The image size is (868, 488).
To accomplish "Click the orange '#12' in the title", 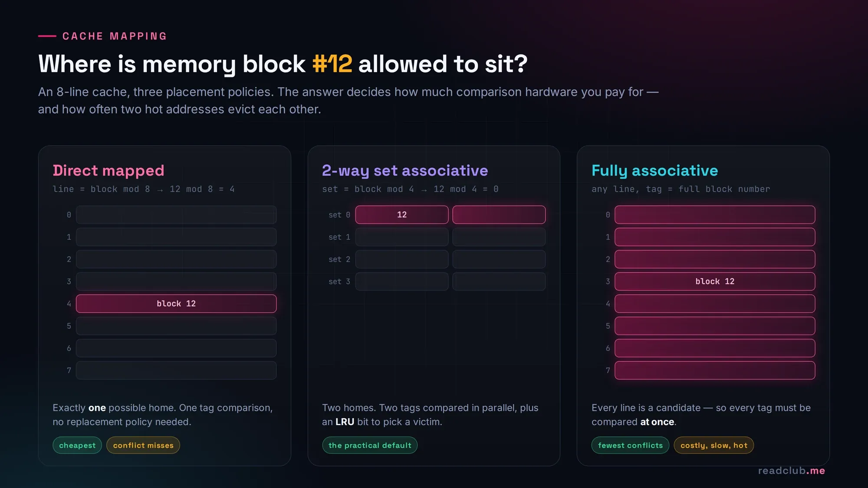I will point(332,64).
